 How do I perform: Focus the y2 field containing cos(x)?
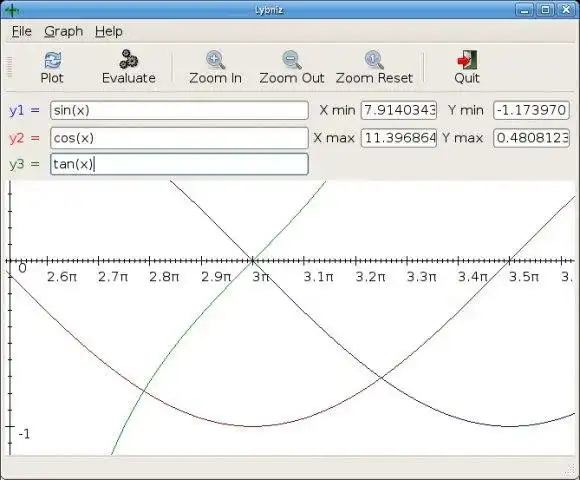[179, 138]
